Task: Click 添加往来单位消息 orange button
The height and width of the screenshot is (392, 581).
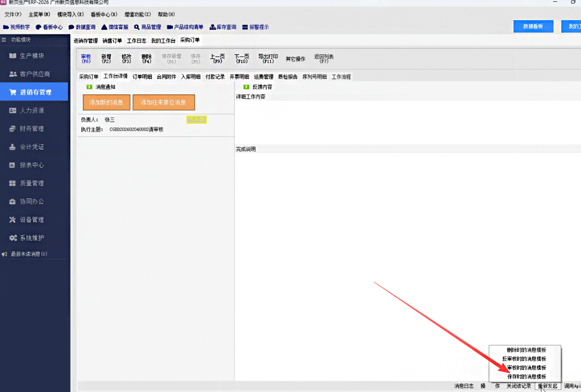Action: coord(163,102)
